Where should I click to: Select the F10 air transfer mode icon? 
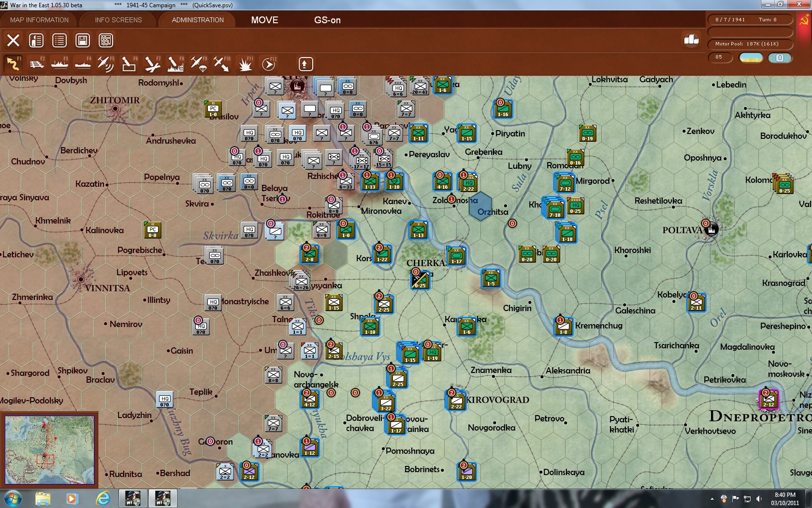click(222, 63)
